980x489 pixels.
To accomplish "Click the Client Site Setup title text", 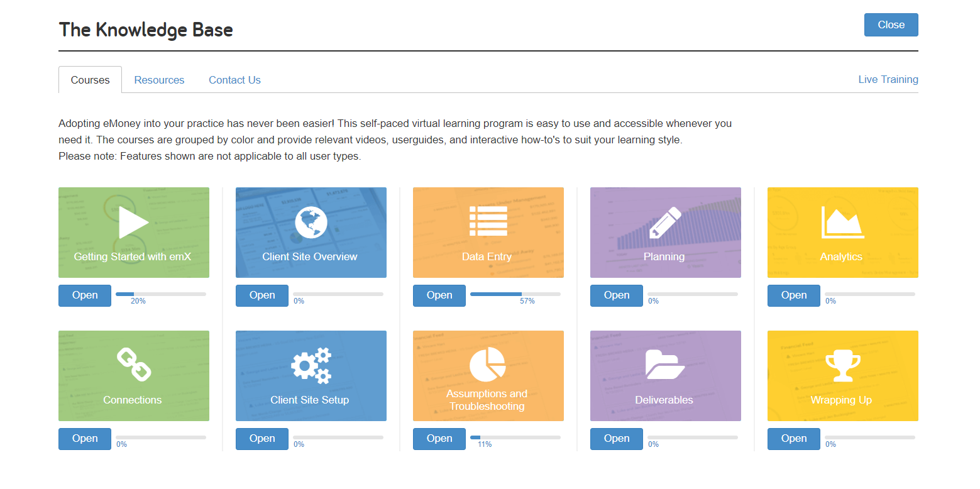I will 310,400.
